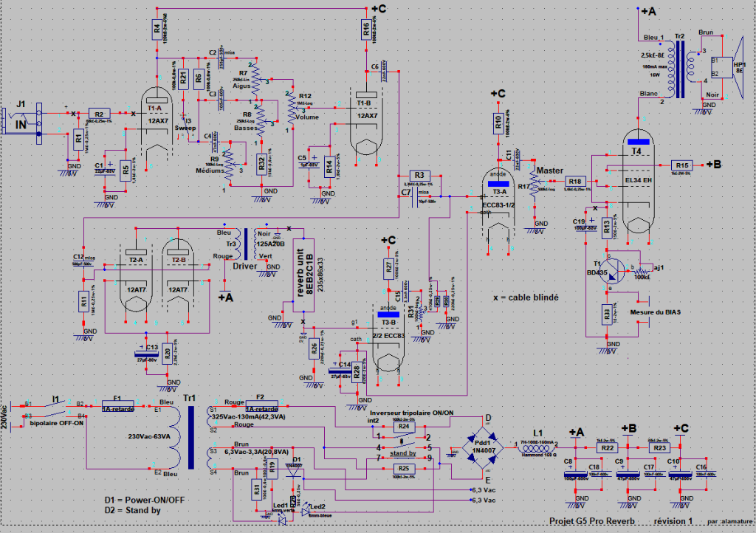This screenshot has width=756, height=533.
Task: Select the Pdd1 1N4007 bridge rectifier
Action: [x=478, y=446]
